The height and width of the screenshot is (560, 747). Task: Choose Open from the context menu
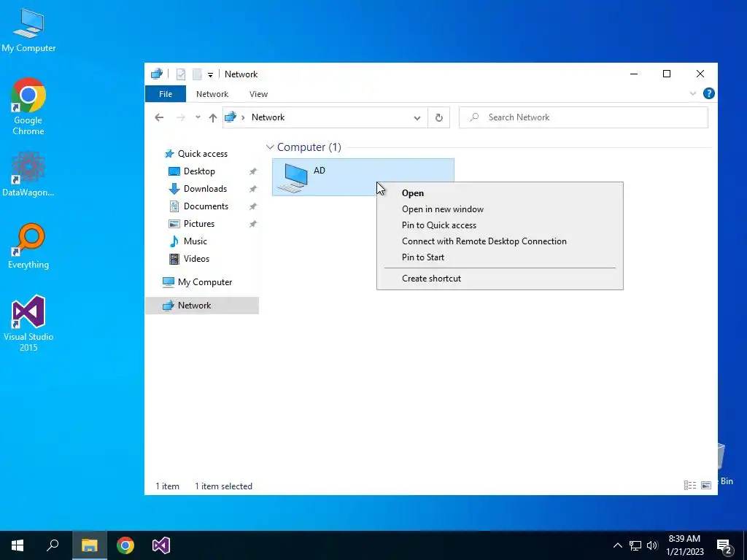[x=500, y=193]
